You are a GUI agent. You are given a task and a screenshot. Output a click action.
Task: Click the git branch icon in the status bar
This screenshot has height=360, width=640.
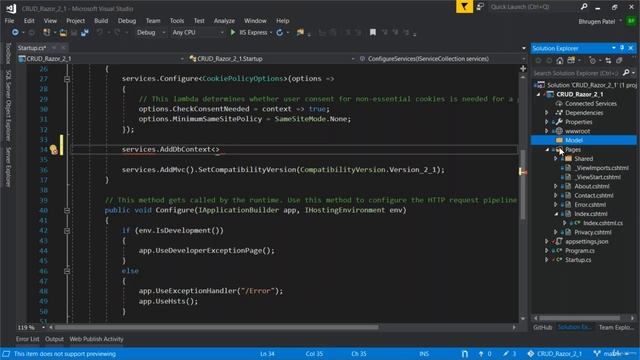tap(597, 354)
